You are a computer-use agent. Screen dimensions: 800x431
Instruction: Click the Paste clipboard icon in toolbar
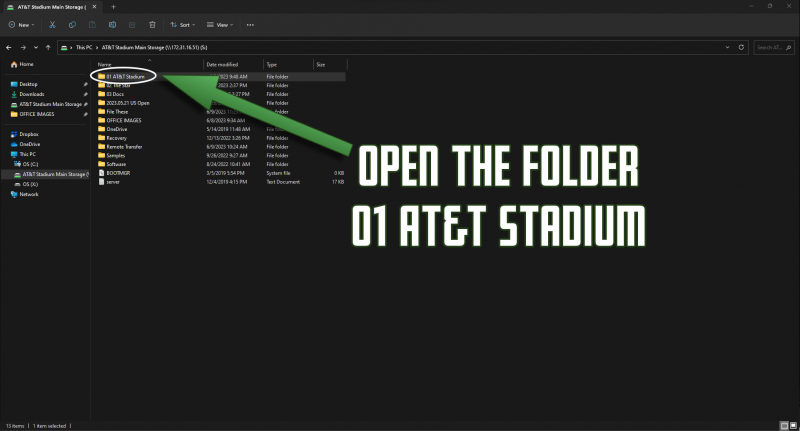coord(92,24)
